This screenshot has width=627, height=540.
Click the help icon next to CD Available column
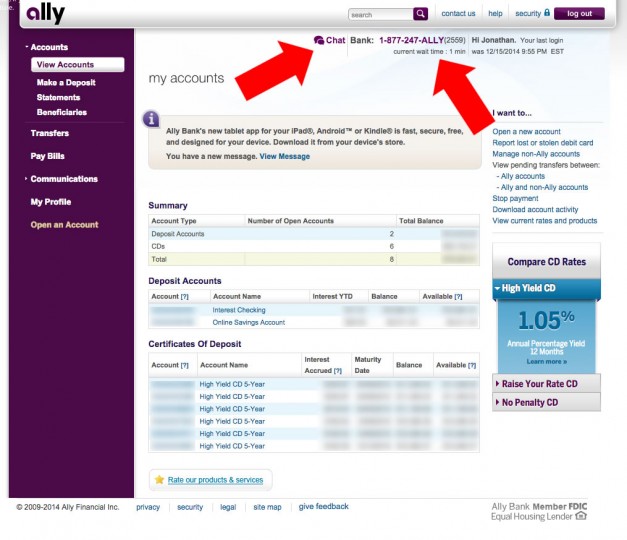(x=472, y=365)
